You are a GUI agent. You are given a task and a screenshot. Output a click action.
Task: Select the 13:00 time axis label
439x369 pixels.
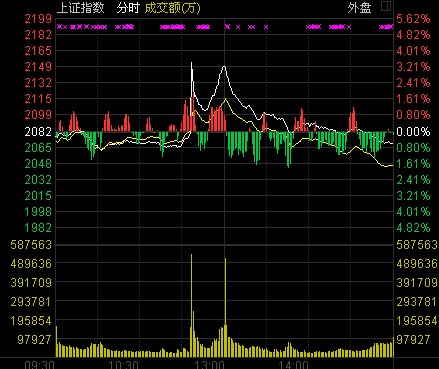[x=209, y=365]
